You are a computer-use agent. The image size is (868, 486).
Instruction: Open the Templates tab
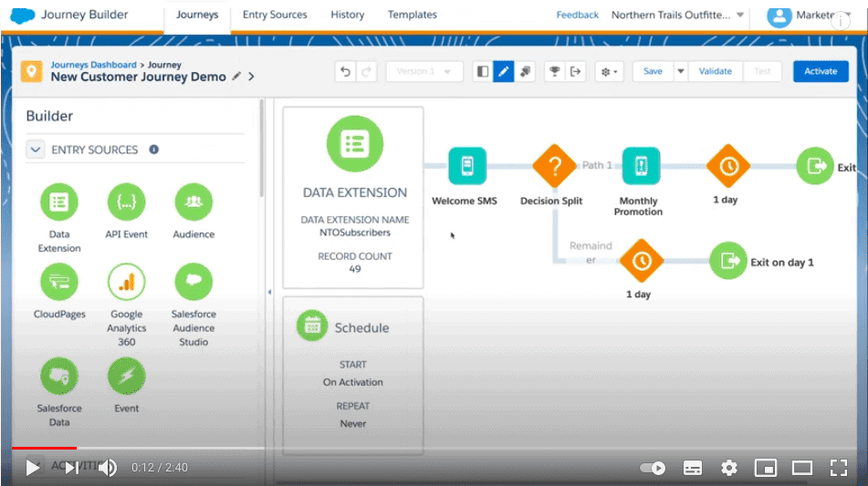(412, 15)
